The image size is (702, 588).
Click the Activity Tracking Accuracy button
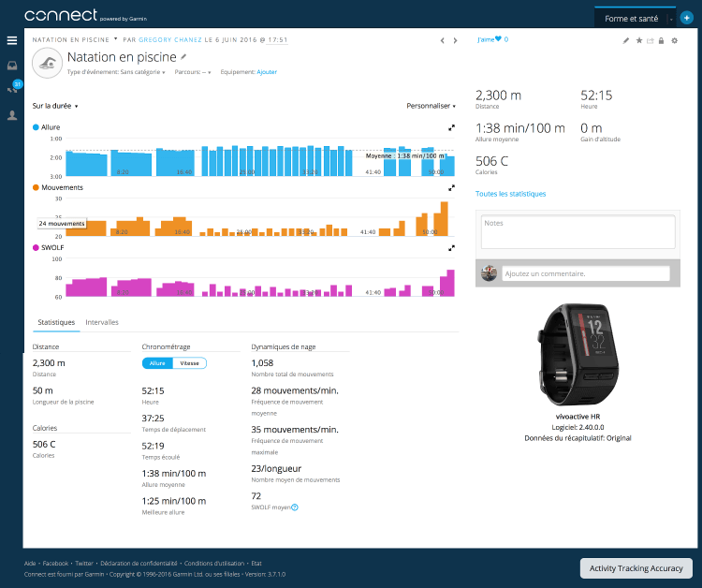click(x=636, y=567)
